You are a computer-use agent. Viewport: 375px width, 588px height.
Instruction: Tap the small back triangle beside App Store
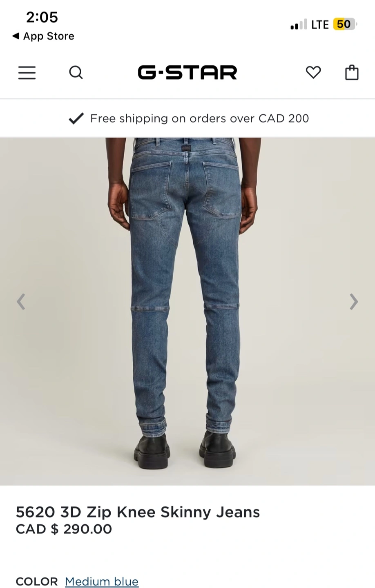(16, 36)
